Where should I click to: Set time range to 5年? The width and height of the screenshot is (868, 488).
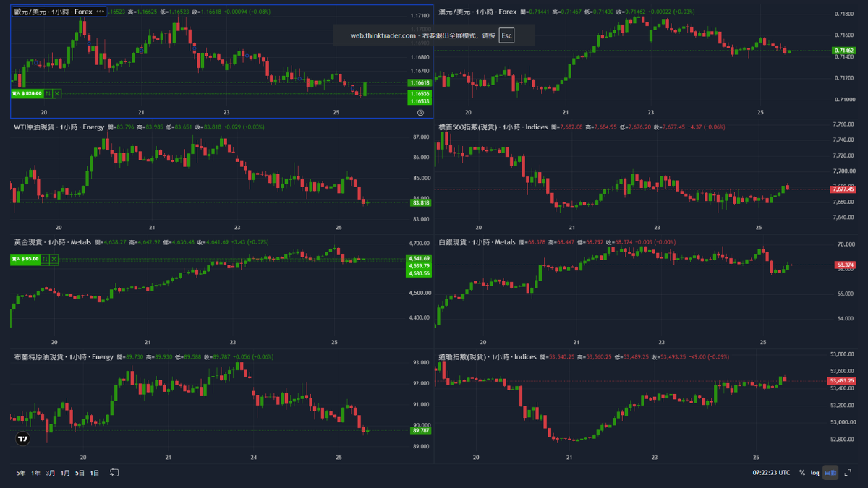click(x=21, y=473)
